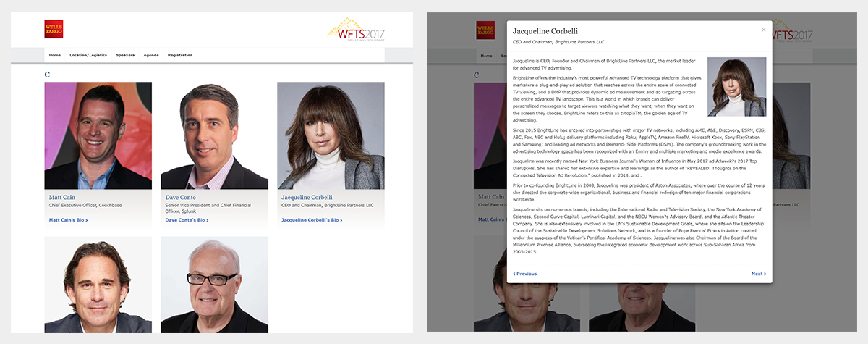
Task: Click the Wells Fargo logo on left page
Action: 54,29
